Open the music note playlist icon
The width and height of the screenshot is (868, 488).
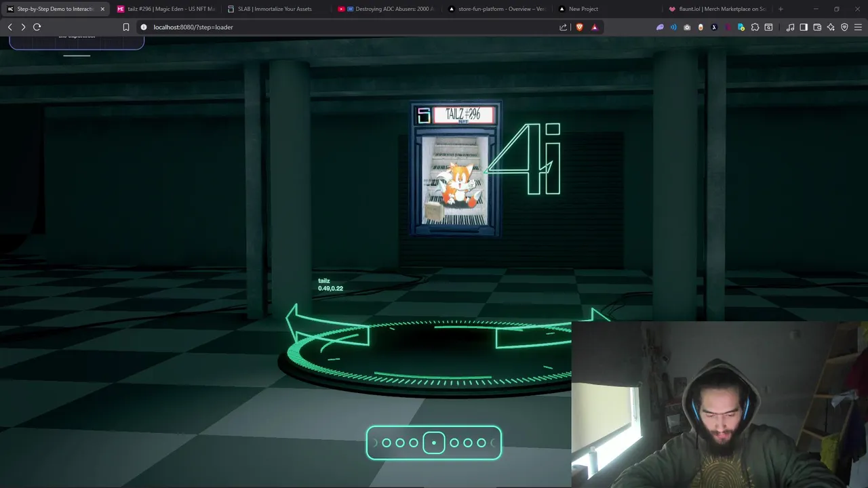(x=790, y=27)
